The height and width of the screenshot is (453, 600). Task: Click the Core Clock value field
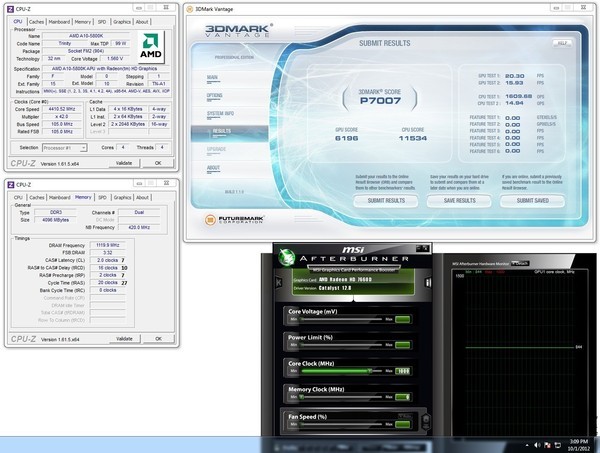tap(403, 371)
